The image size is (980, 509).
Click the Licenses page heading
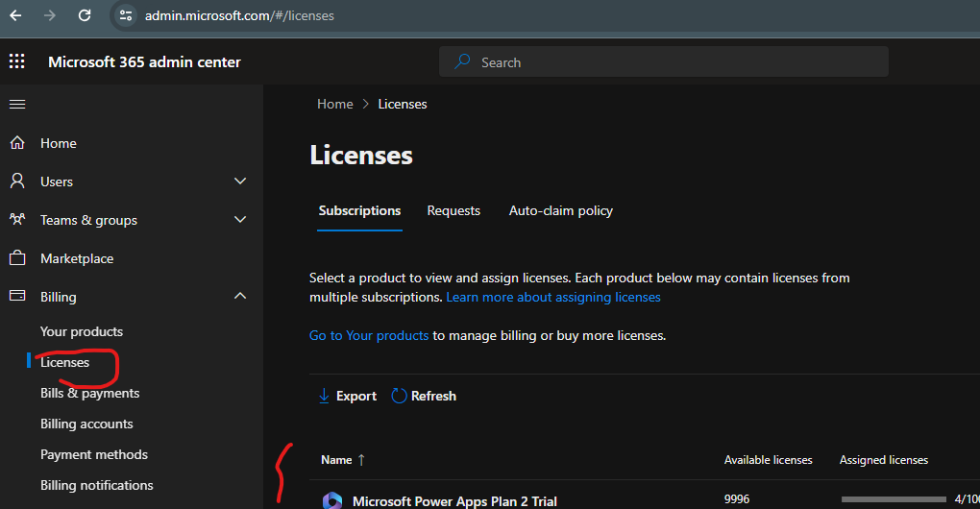pos(361,155)
